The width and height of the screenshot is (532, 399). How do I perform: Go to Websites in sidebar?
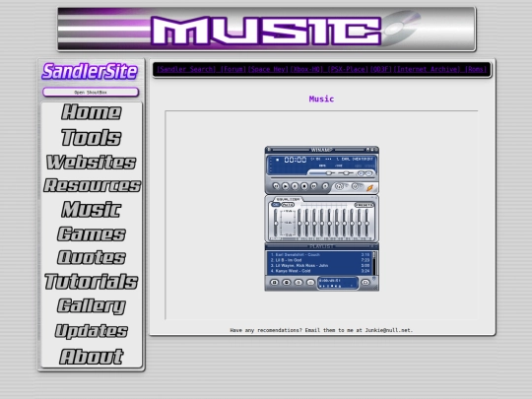pyautogui.click(x=92, y=163)
